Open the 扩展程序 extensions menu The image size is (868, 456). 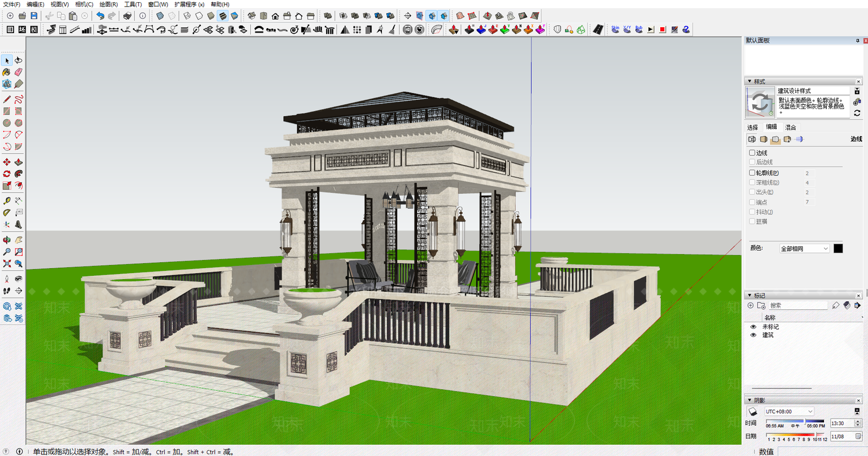tap(189, 4)
